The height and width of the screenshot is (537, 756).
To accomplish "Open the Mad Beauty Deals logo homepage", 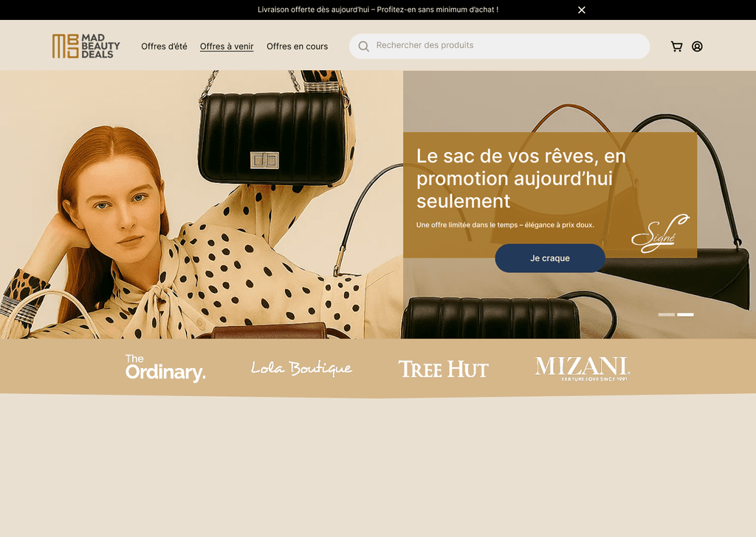I will pos(86,46).
